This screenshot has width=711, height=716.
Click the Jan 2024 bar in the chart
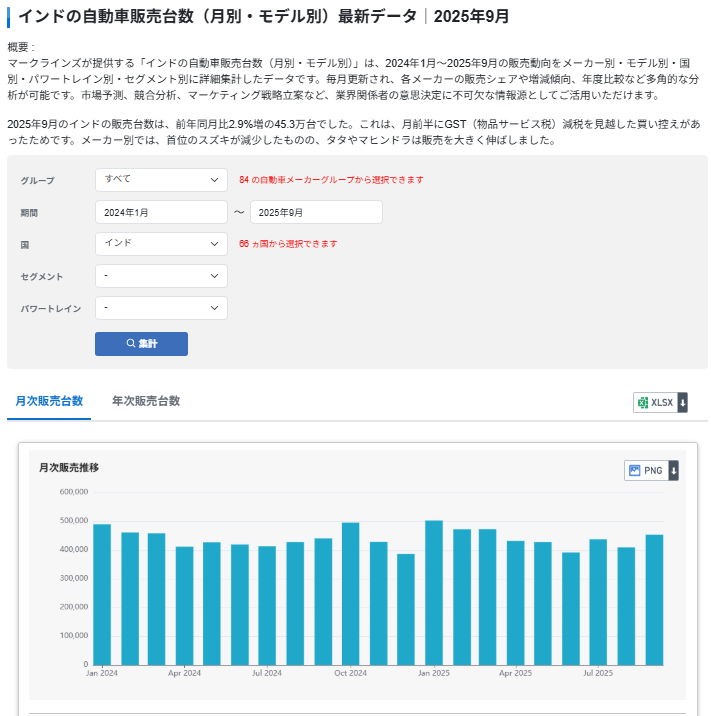point(102,594)
